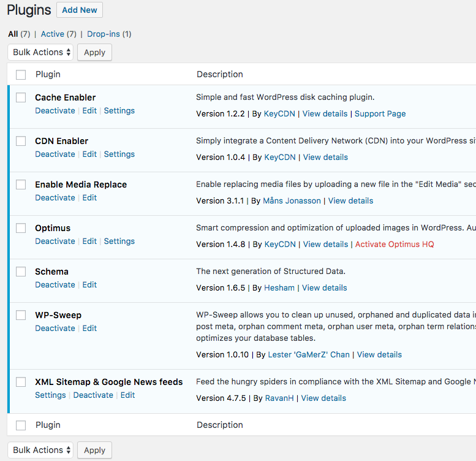
Task: Open Lester 'GaMerZ' Chan author link
Action: click(x=309, y=355)
